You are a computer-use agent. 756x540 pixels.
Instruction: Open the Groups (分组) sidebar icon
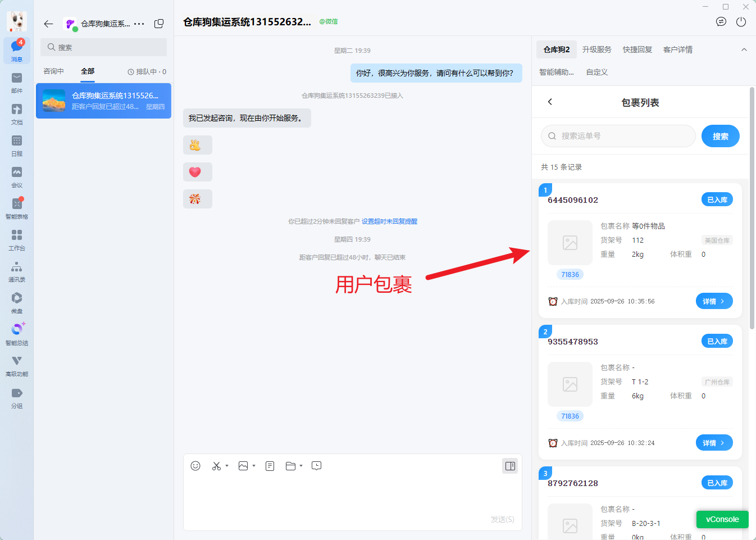(17, 397)
